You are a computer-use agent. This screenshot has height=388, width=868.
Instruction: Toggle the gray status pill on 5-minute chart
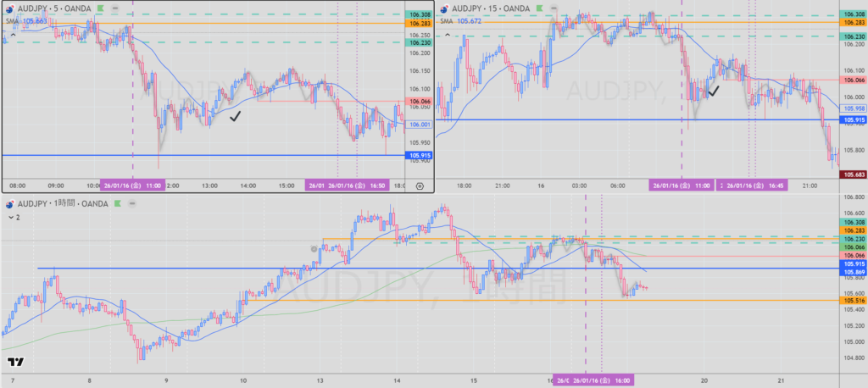pyautogui.click(x=115, y=8)
